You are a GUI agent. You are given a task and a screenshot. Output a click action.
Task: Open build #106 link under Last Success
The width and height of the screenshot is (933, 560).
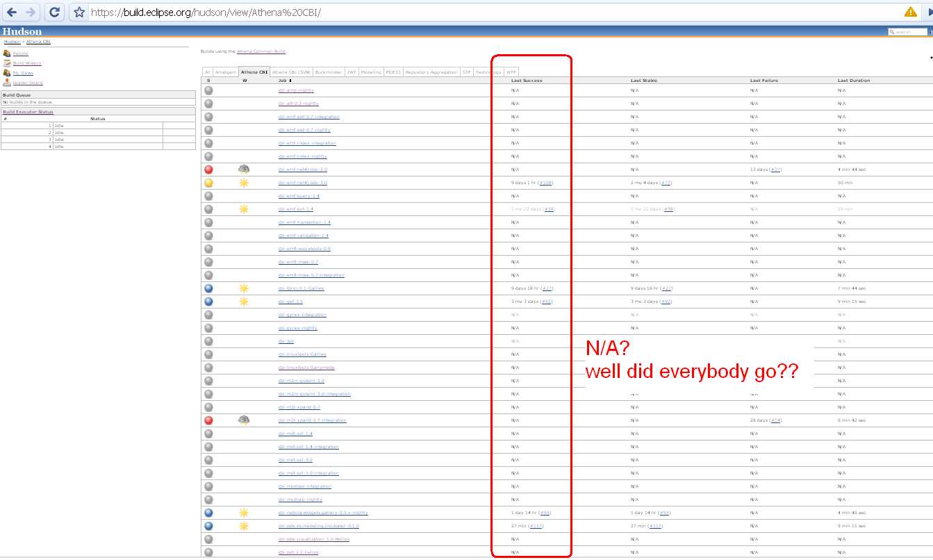pyautogui.click(x=545, y=183)
